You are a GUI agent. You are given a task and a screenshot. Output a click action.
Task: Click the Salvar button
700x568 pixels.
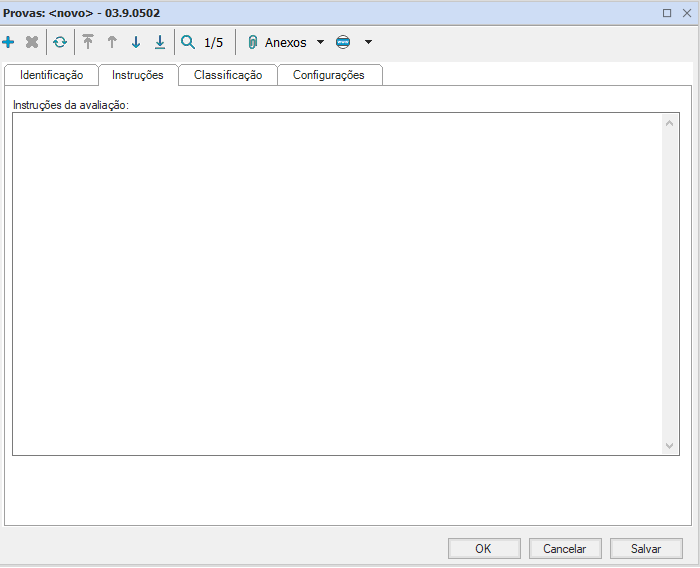[646, 549]
